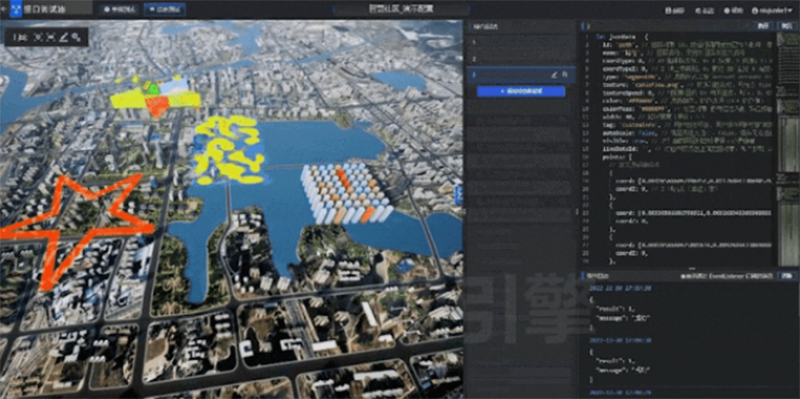Image resolution: width=800 pixels, height=399 pixels.
Task: Select item 1 in the operation list
Action: pos(521,43)
